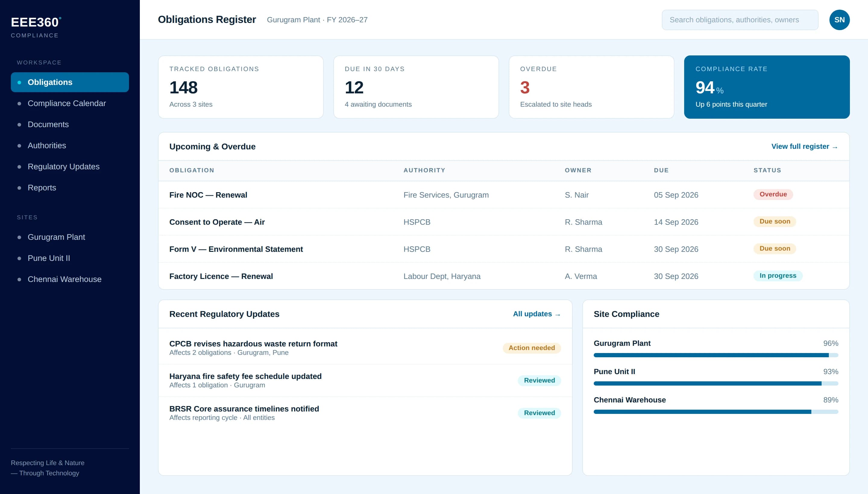Image resolution: width=868 pixels, height=494 pixels.
Task: Open Reports in the sidebar
Action: tap(70, 188)
